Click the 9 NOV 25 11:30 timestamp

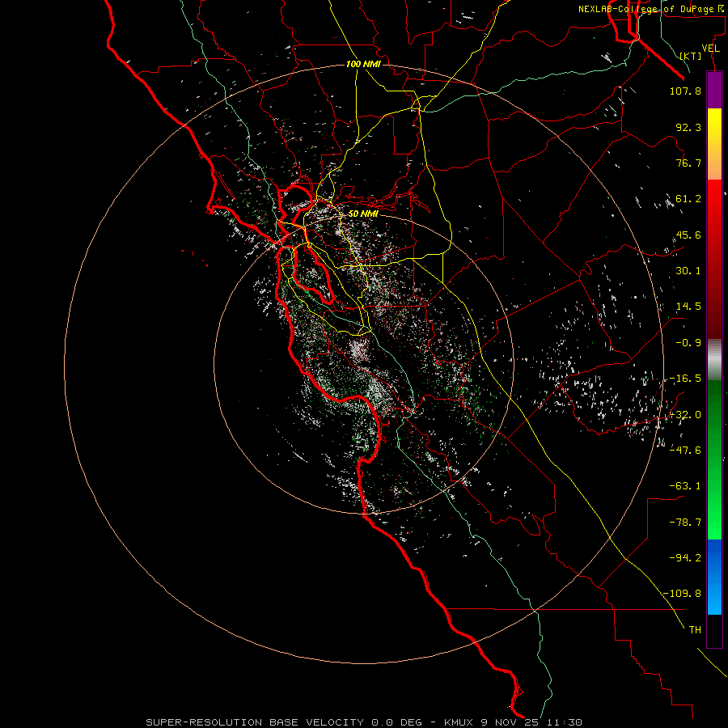[531, 722]
